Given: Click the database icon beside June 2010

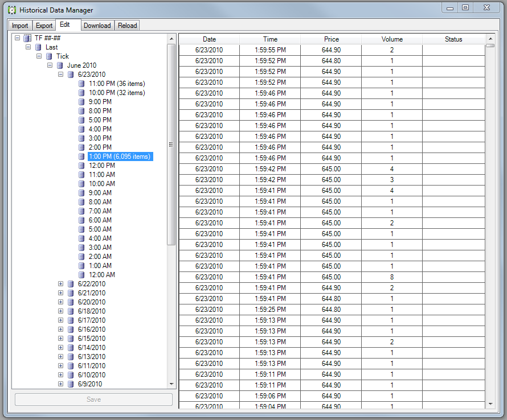Looking at the screenshot, I should click(60, 65).
